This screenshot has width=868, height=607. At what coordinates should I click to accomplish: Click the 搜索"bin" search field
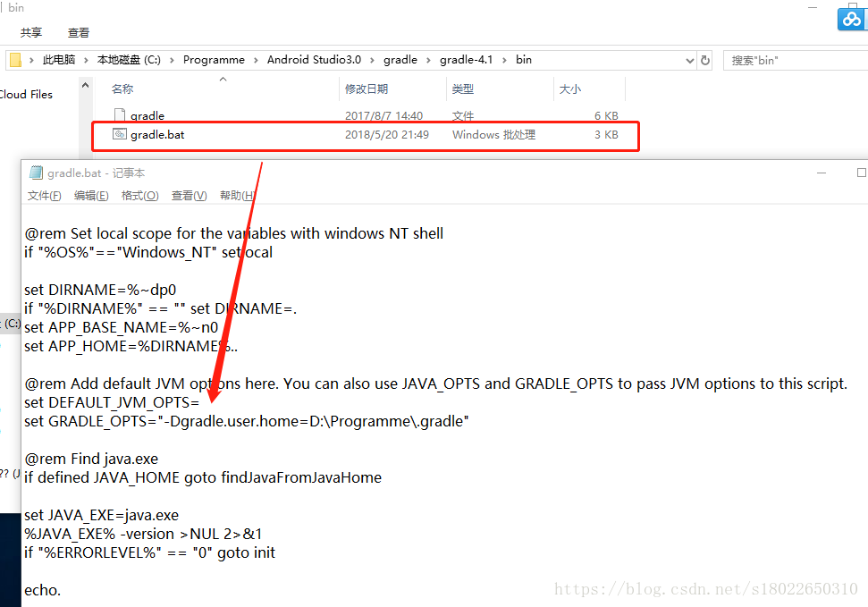coord(796,61)
